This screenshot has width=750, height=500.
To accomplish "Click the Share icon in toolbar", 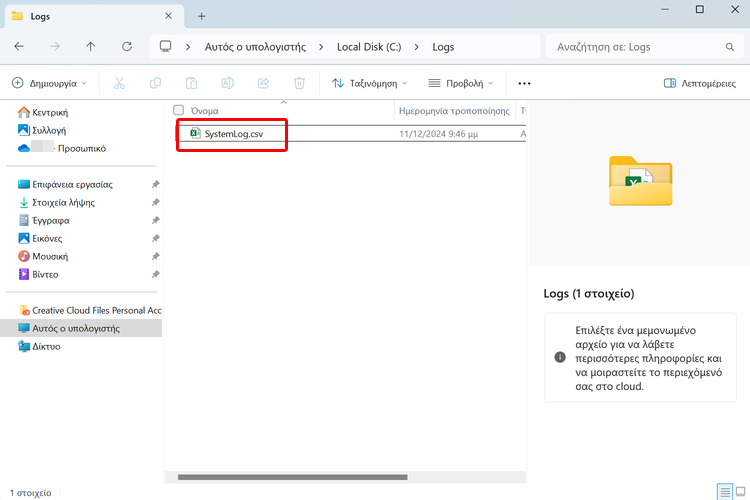I will coord(263,84).
